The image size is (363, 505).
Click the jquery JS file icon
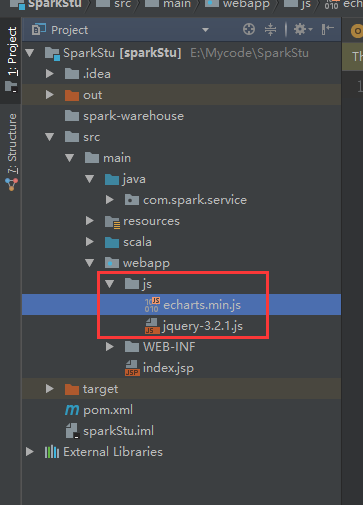click(x=152, y=326)
